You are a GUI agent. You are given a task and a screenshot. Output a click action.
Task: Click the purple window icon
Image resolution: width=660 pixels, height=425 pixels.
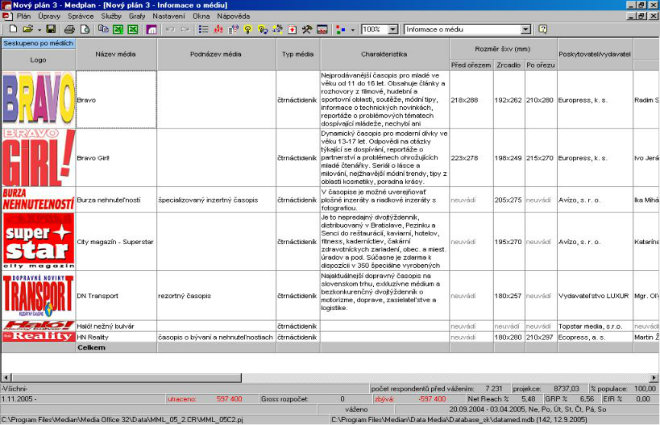152,29
